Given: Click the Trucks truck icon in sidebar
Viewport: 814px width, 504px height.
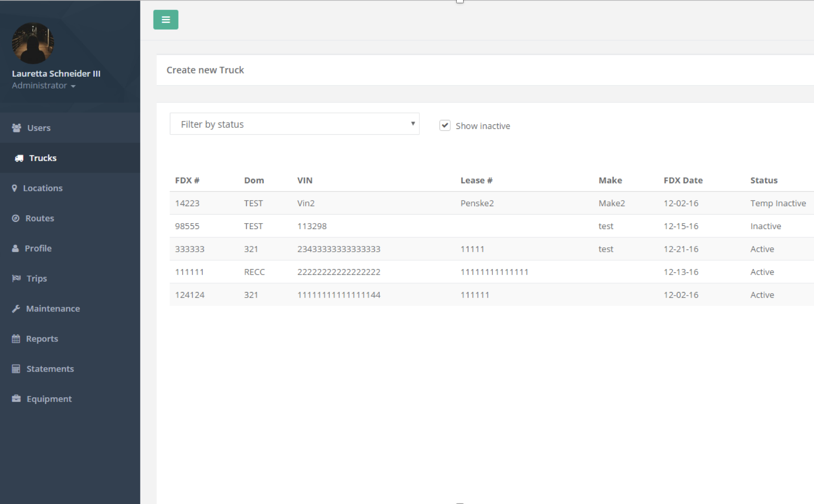Looking at the screenshot, I should [x=18, y=158].
